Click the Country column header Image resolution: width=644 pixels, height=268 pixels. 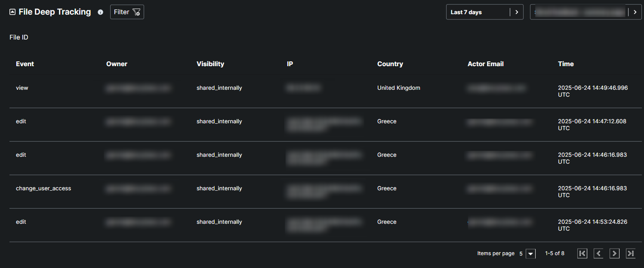pos(390,64)
